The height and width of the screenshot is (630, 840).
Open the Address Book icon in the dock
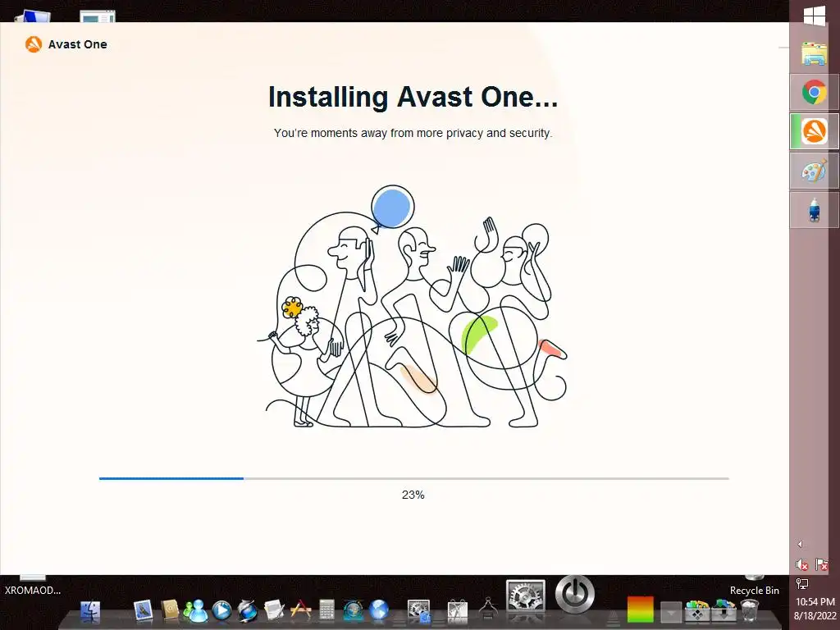(x=170, y=610)
